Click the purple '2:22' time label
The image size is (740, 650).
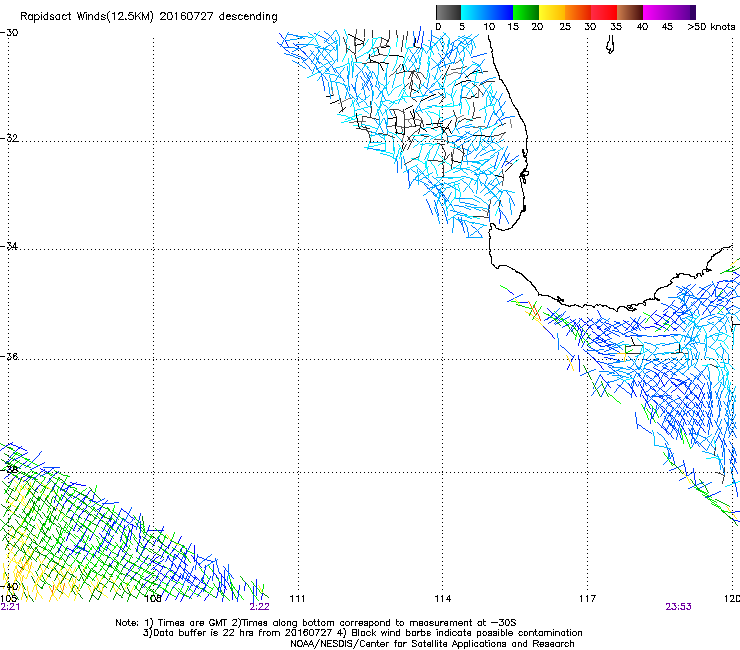pyautogui.click(x=259, y=607)
